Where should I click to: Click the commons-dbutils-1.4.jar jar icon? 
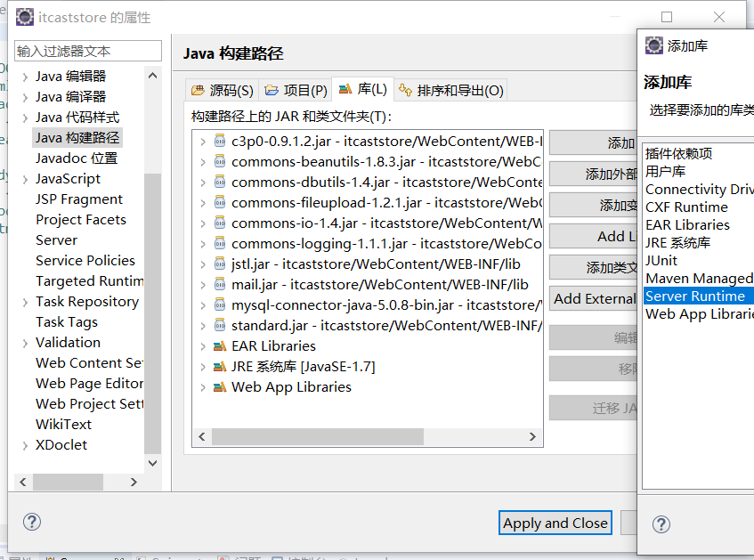[220, 183]
